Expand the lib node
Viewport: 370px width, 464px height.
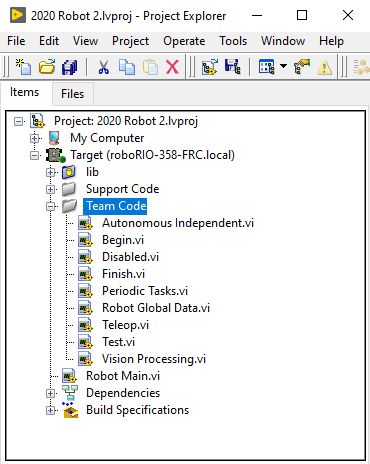pyautogui.click(x=51, y=172)
